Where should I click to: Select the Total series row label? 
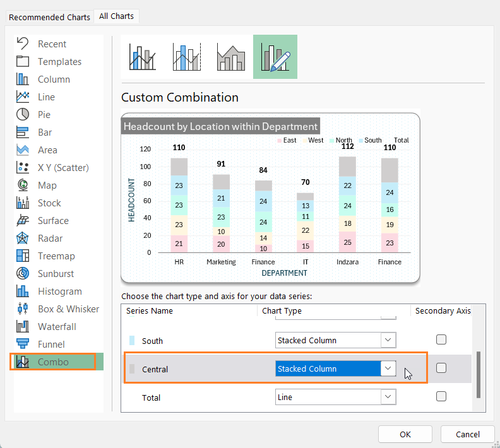(151, 398)
